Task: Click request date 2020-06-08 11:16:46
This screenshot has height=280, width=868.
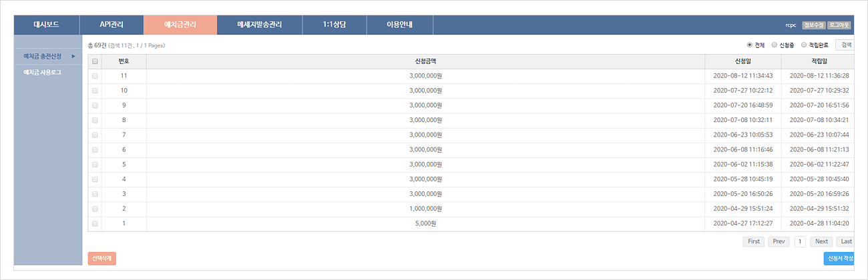Action: (x=742, y=150)
